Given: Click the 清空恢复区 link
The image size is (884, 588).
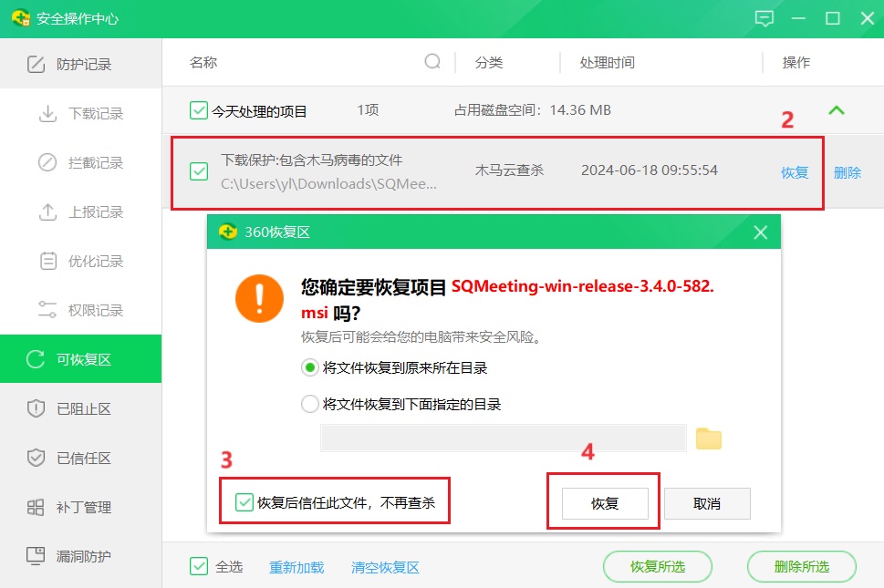Looking at the screenshot, I should [385, 567].
